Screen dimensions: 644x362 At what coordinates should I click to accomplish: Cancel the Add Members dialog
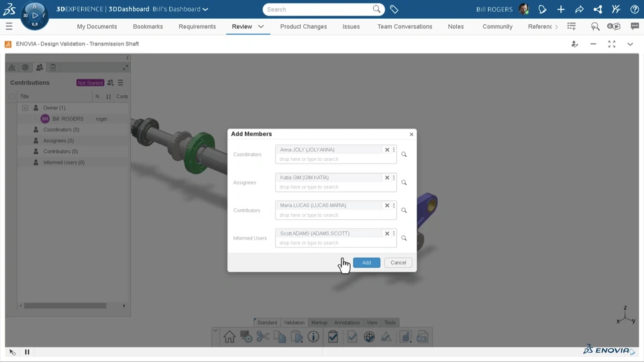pos(398,263)
